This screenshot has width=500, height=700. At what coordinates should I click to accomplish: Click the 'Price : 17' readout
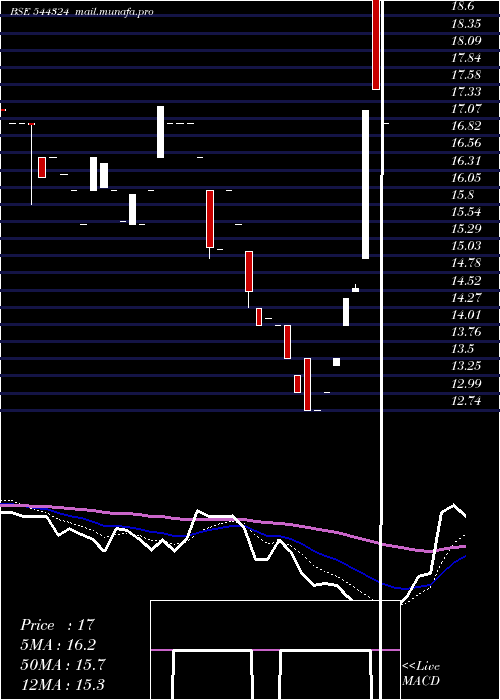pyautogui.click(x=58, y=625)
